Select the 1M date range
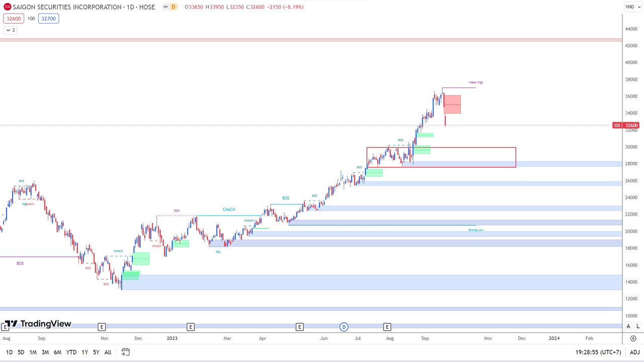The image size is (644, 362). pos(33,352)
